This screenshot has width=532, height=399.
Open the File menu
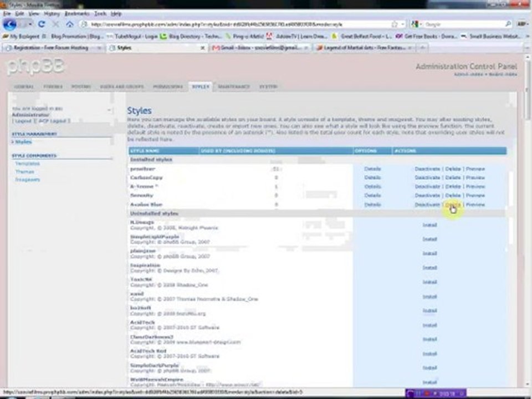pyautogui.click(x=7, y=13)
